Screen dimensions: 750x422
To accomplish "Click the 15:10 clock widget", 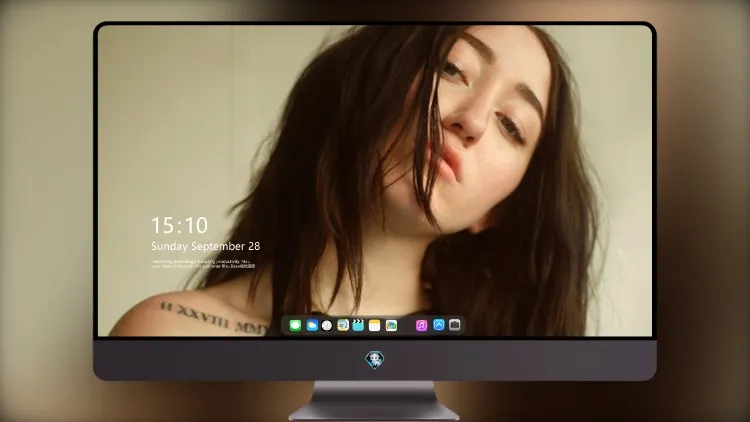I will (179, 225).
